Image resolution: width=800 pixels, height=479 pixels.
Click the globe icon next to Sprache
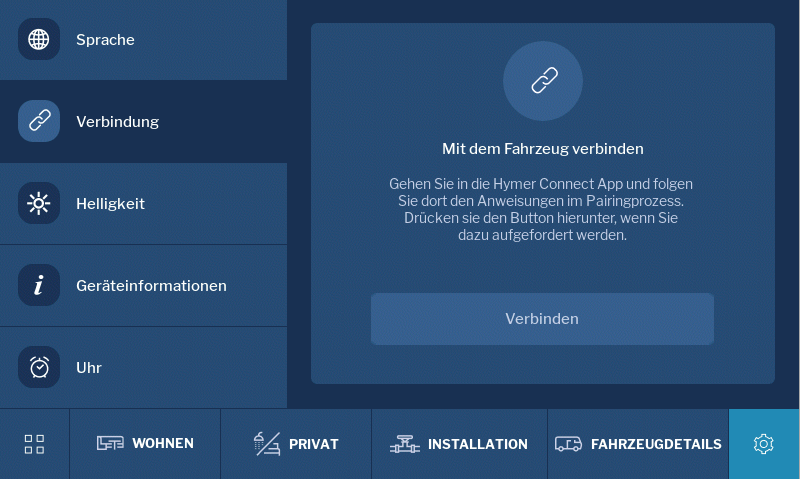coord(39,40)
